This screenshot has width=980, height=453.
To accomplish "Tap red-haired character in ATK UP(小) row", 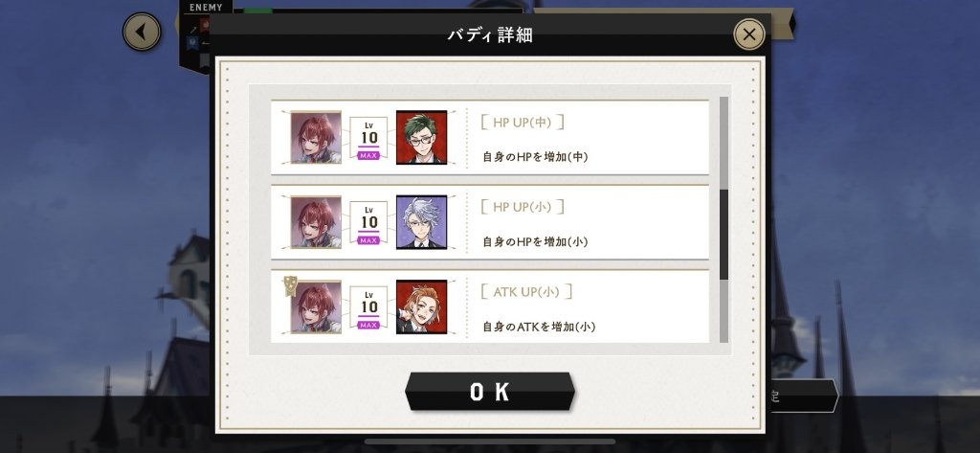I will coord(316,306).
